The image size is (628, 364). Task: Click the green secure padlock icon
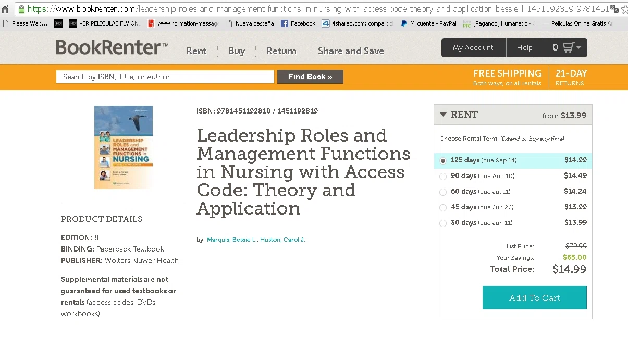point(21,9)
